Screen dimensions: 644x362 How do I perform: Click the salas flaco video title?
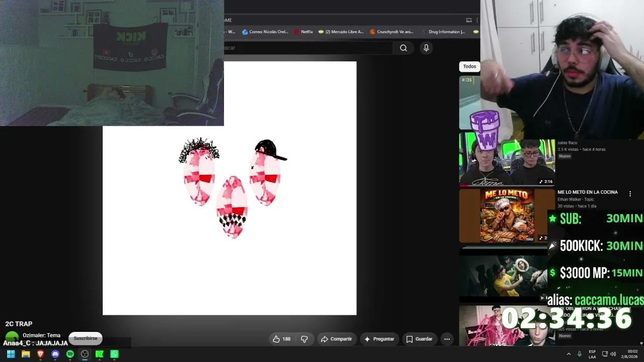568,143
